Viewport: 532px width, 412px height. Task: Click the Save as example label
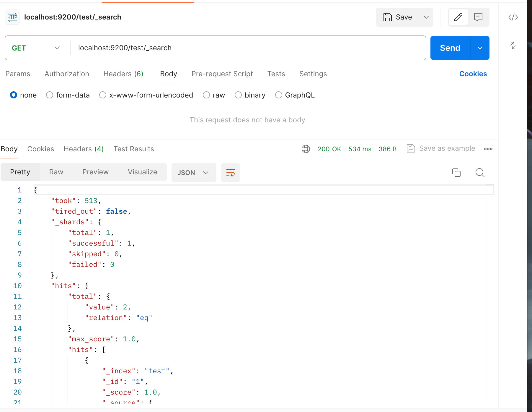point(447,148)
